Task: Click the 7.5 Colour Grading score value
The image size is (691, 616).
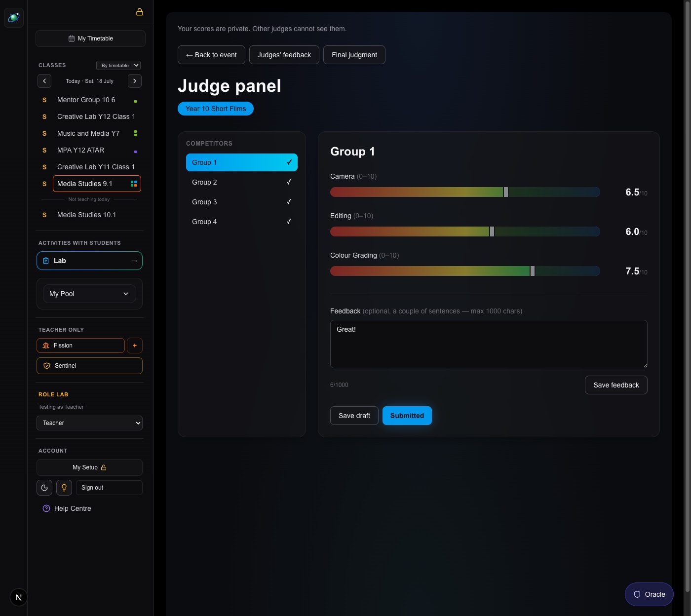Action: [x=632, y=271]
